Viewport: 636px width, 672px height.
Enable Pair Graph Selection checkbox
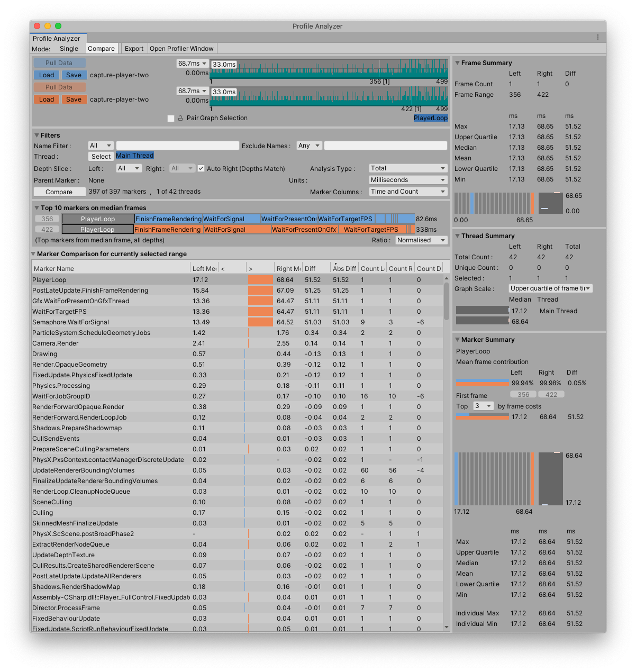pos(171,119)
